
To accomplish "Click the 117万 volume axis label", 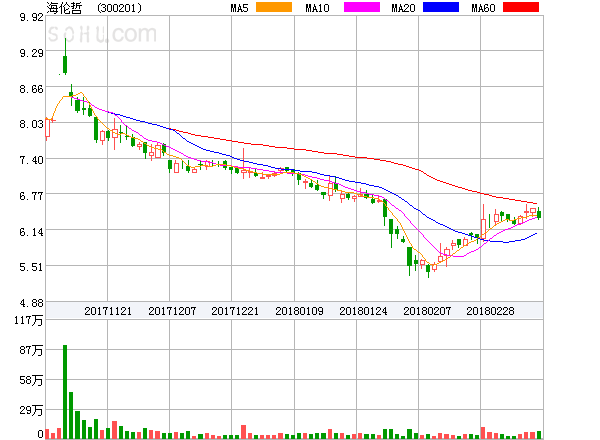I will (x=29, y=320).
